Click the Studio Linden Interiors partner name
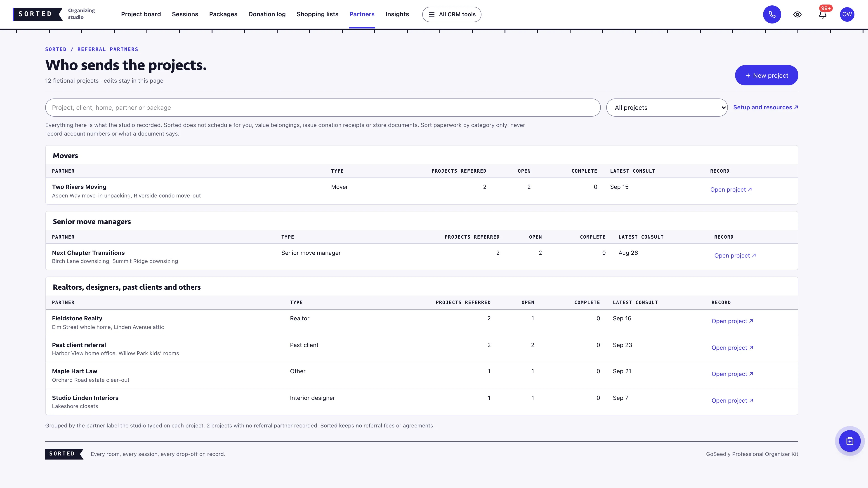The width and height of the screenshot is (868, 488). click(85, 398)
